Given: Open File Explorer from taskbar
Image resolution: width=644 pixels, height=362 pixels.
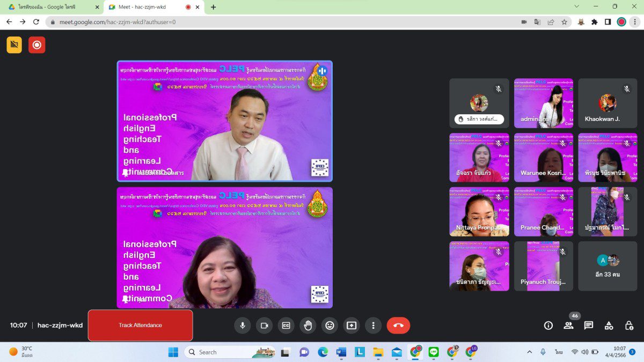Looking at the screenshot, I should click(x=378, y=352).
